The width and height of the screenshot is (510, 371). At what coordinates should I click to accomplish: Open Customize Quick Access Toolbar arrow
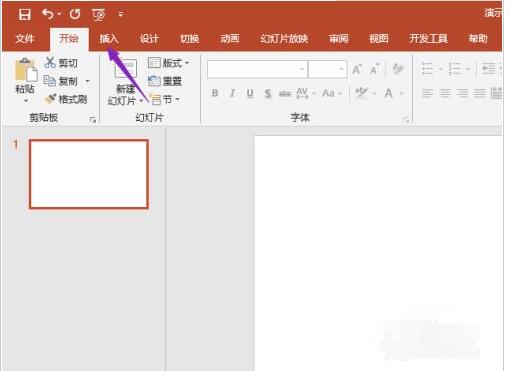point(121,14)
